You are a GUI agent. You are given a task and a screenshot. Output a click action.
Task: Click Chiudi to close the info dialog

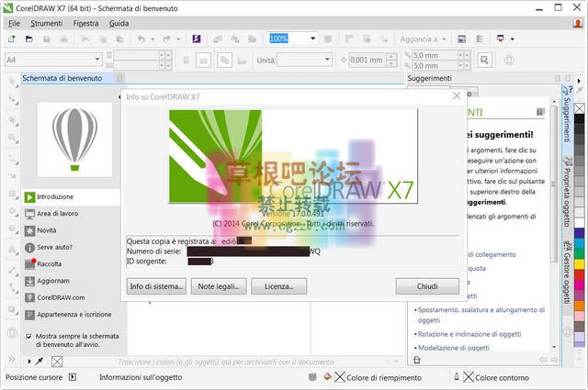pyautogui.click(x=427, y=286)
